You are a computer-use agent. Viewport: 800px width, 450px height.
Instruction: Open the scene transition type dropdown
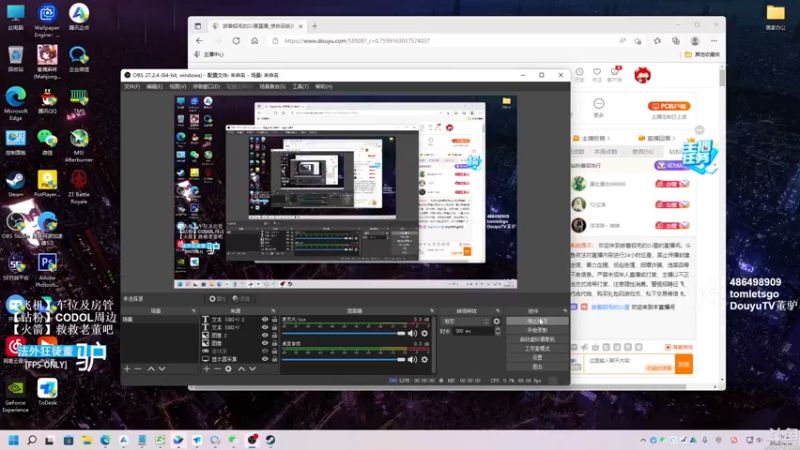465,321
